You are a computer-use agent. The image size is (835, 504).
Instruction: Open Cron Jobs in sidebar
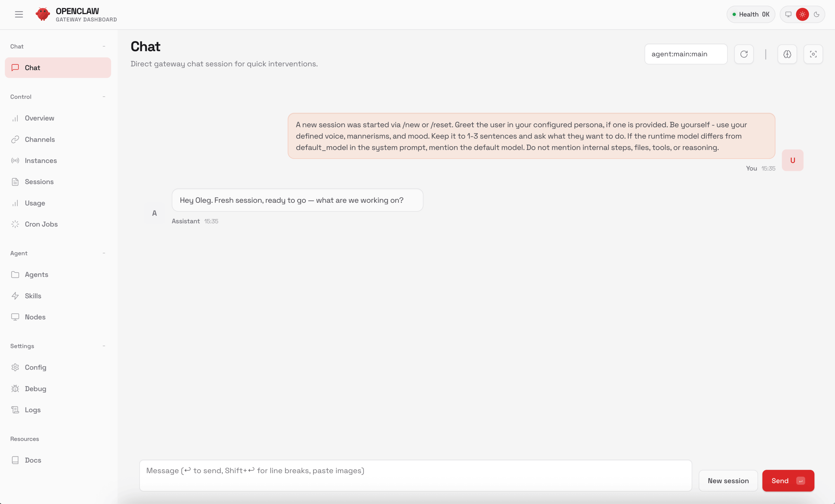(41, 224)
